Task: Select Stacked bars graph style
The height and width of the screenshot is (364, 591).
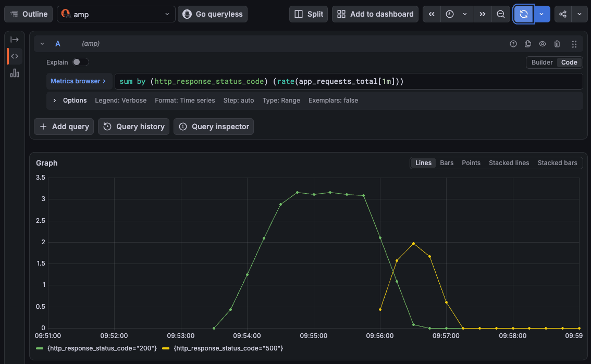Action: pos(557,163)
